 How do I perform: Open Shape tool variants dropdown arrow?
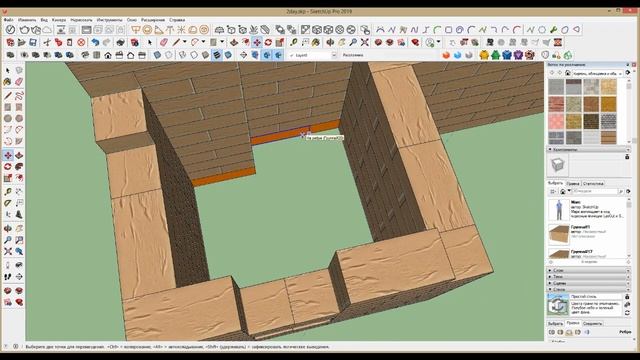(x=222, y=42)
